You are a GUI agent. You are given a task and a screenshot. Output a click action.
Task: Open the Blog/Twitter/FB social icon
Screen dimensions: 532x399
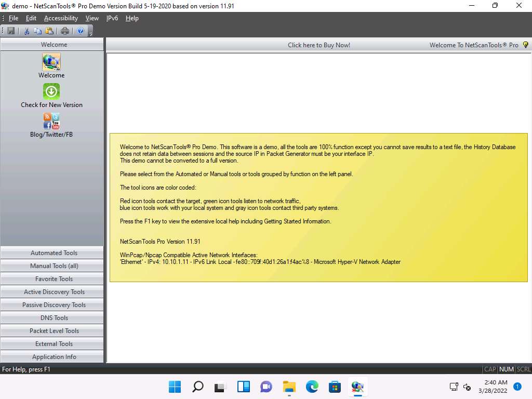(x=51, y=121)
